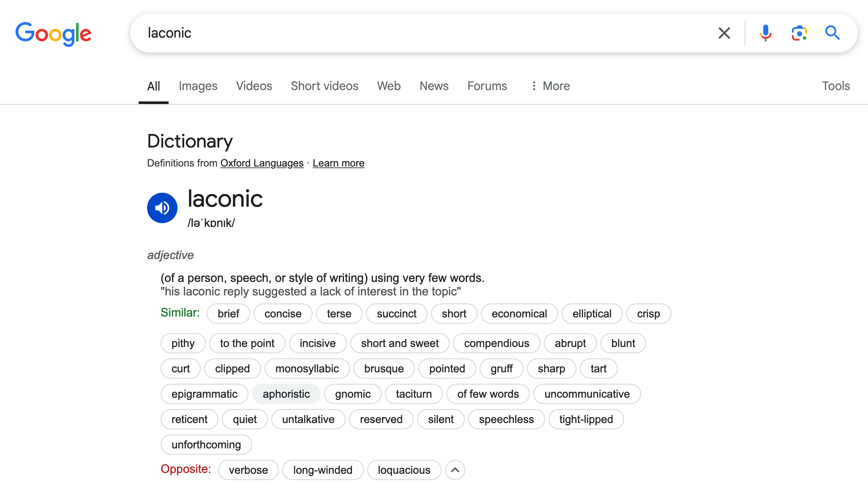Start voice search with microphone

coord(765,33)
